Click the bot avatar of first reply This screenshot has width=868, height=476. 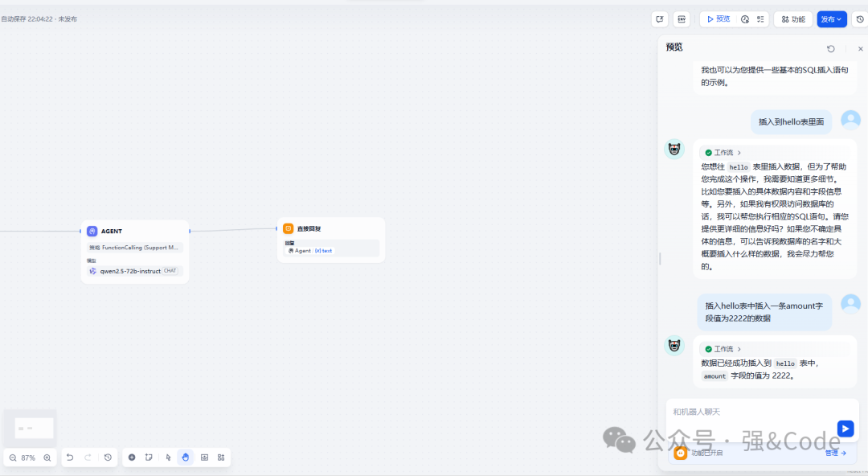pos(674,149)
